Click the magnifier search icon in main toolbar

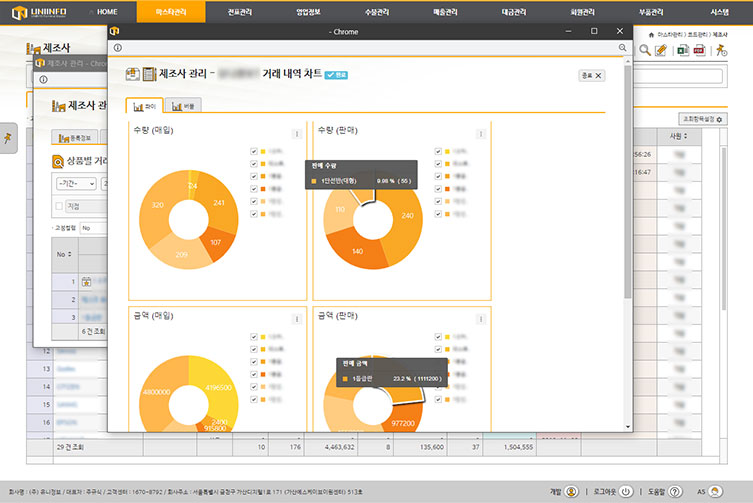click(x=646, y=50)
